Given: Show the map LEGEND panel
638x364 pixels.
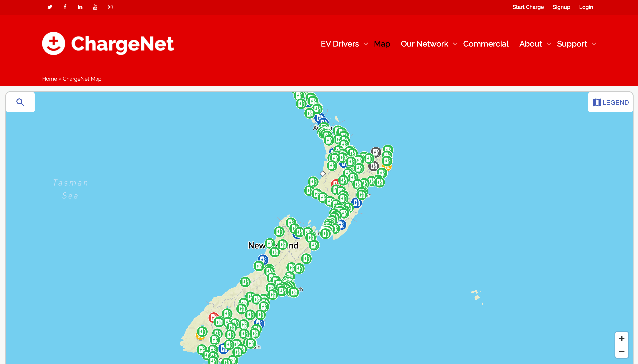Looking at the screenshot, I should coord(610,102).
